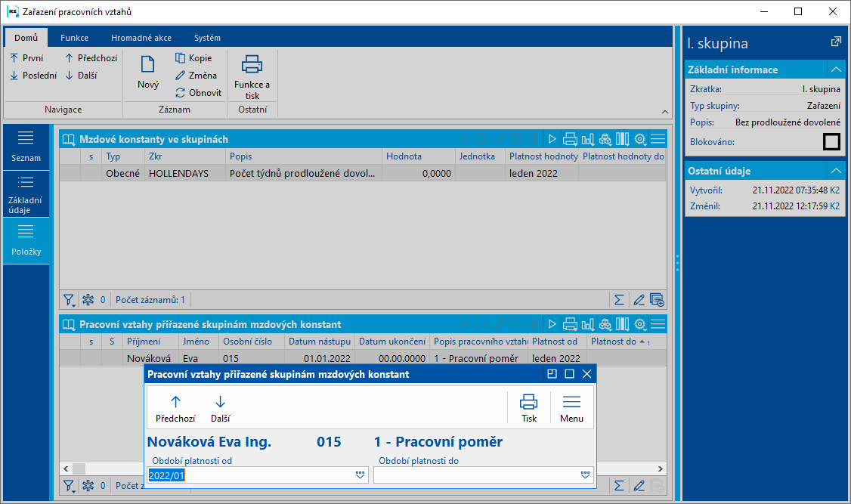The height and width of the screenshot is (504, 851).
Task: Sort by Hodnota column header
Action: (404, 156)
